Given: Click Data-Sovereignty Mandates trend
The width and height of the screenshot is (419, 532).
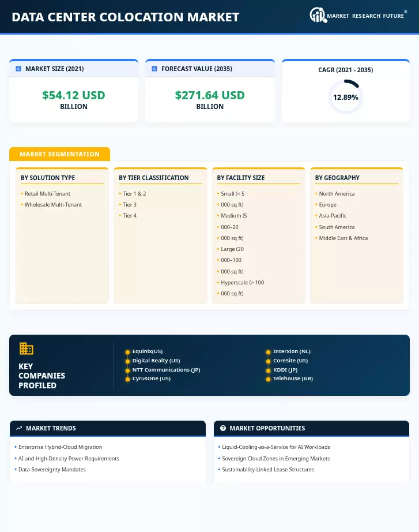Looking at the screenshot, I should (52, 470).
